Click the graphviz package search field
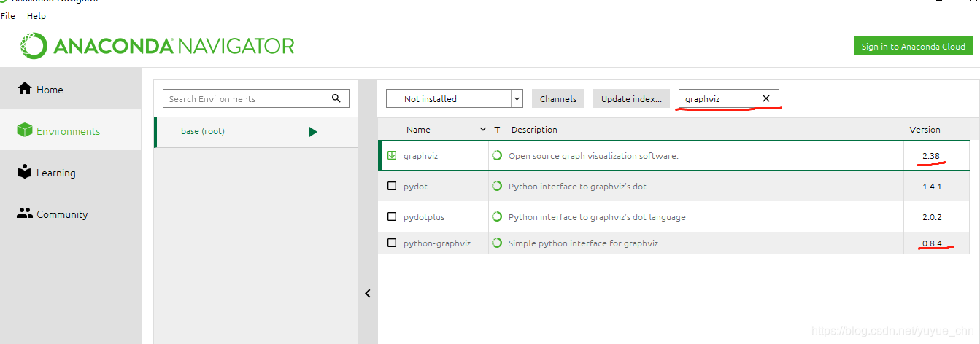 [728, 98]
